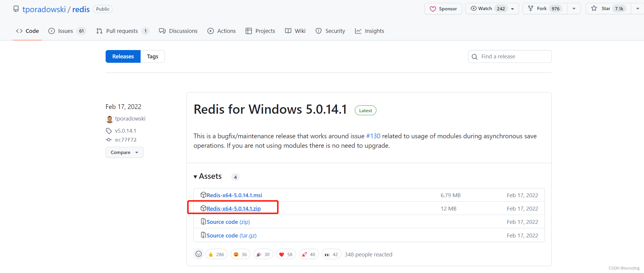Screen dimensions: 644x273
Task: Open the Insights tab
Action: 370,31
